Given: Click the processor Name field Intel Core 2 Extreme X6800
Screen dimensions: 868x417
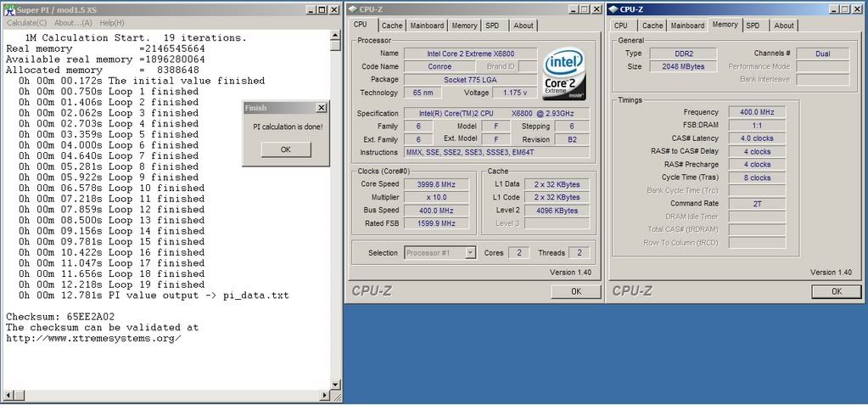Looking at the screenshot, I should pyautogui.click(x=470, y=54).
